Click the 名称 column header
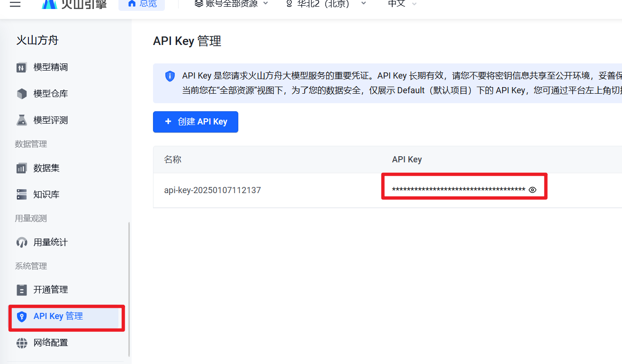 (172, 160)
